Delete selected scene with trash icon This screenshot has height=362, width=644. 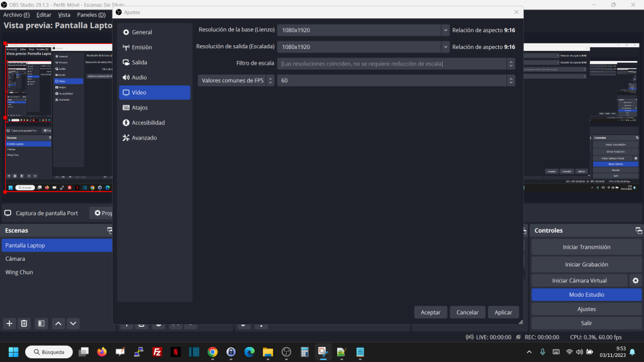tap(24, 324)
